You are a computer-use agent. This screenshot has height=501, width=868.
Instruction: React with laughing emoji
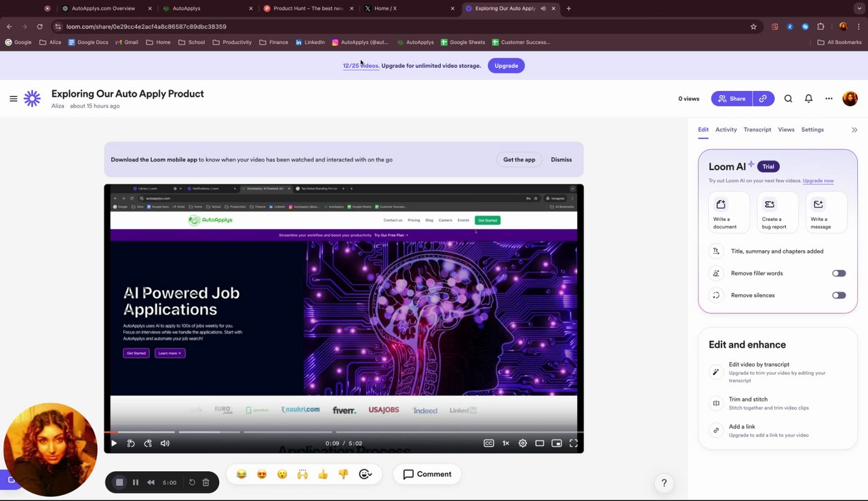click(x=241, y=475)
